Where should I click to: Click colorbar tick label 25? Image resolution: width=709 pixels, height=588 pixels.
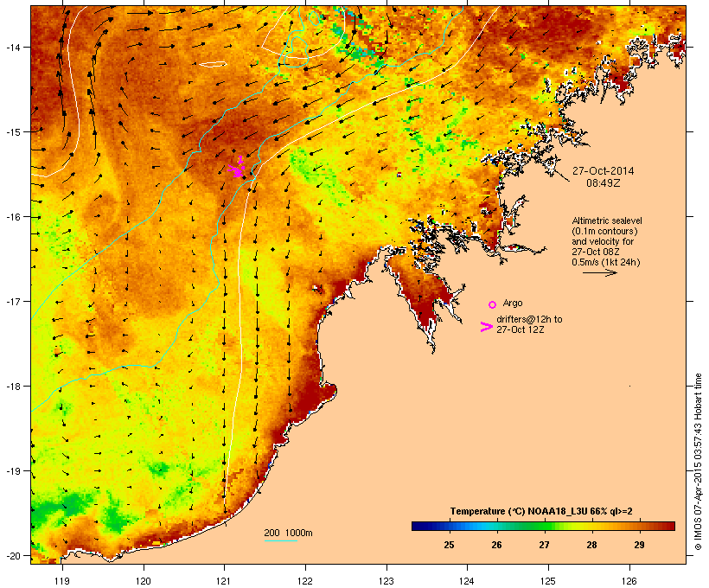pos(449,545)
